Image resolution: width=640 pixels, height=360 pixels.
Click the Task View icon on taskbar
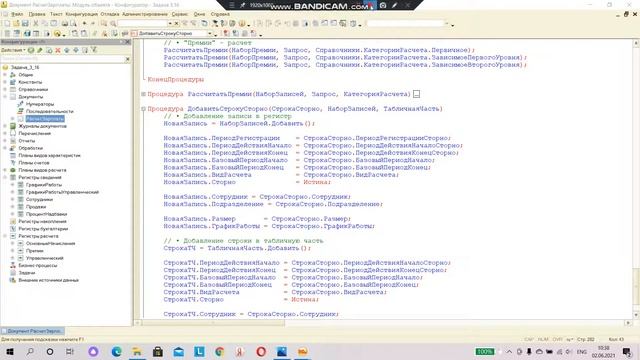point(70,351)
